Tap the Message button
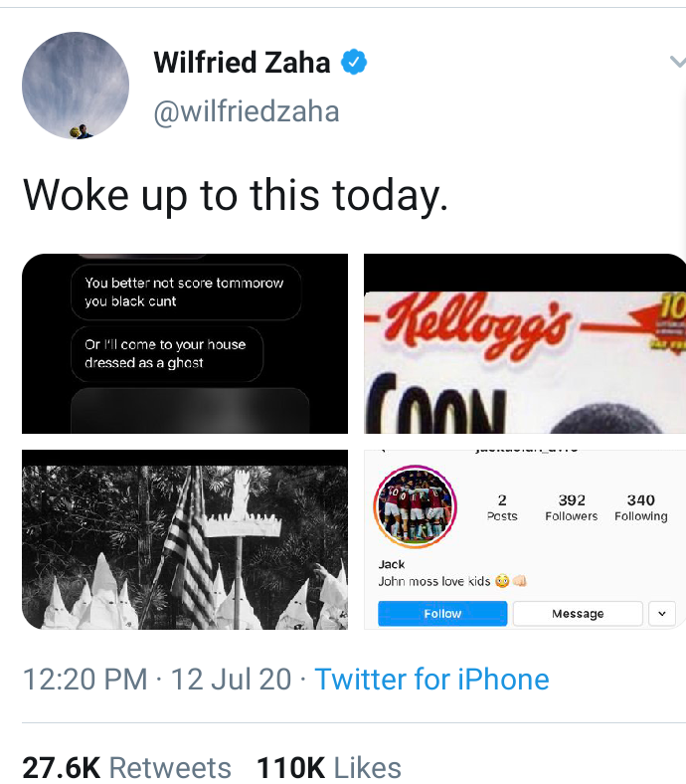The image size is (686, 784). [578, 614]
